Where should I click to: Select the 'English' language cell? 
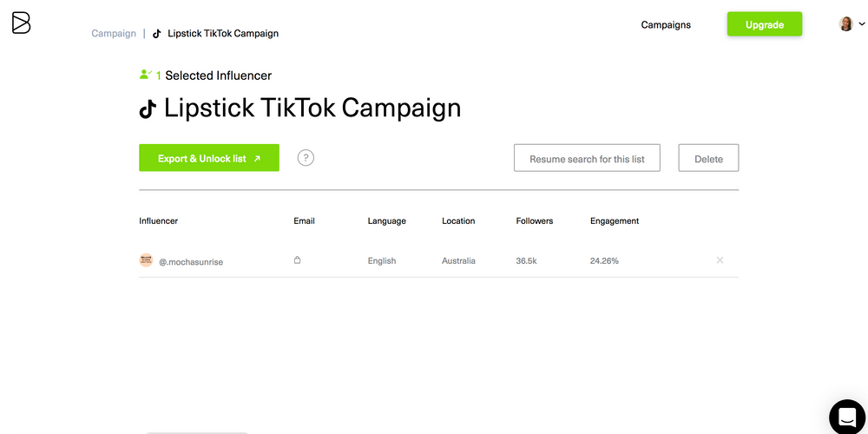click(381, 260)
